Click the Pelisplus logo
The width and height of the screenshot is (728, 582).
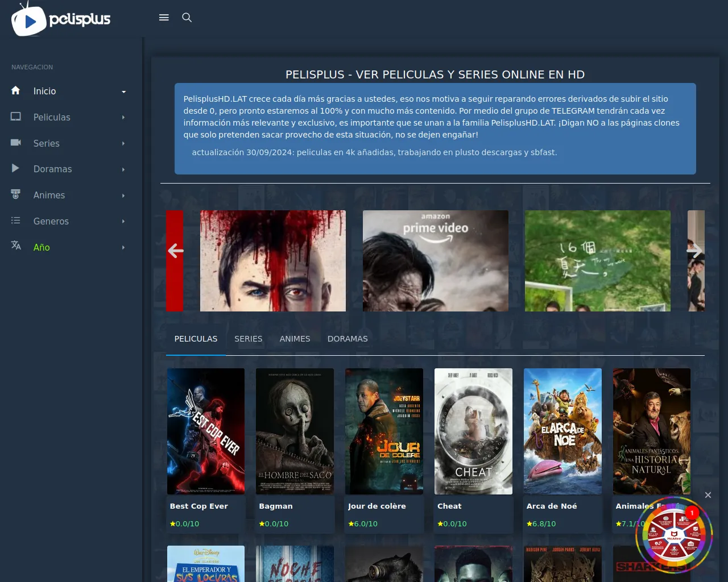(61, 19)
